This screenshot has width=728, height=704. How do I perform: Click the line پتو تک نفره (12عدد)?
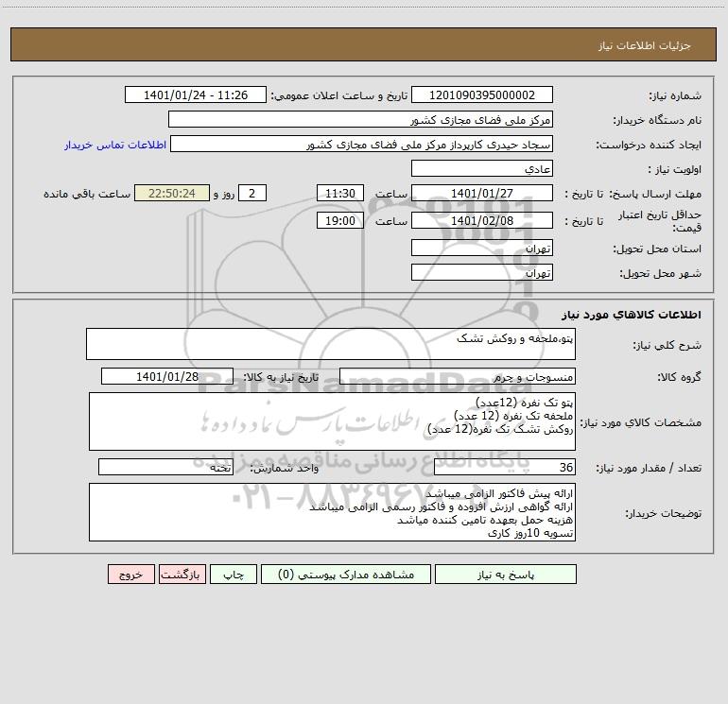click(x=525, y=402)
